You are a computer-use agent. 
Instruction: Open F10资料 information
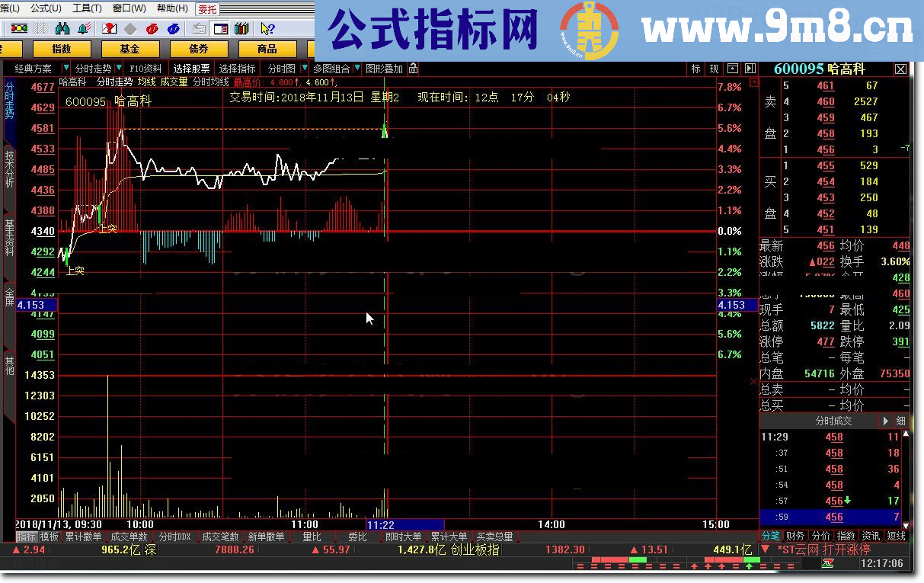click(145, 69)
